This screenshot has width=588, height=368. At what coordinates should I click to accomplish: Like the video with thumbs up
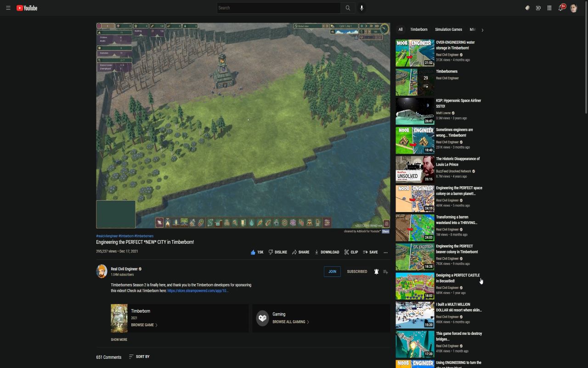[257, 252]
